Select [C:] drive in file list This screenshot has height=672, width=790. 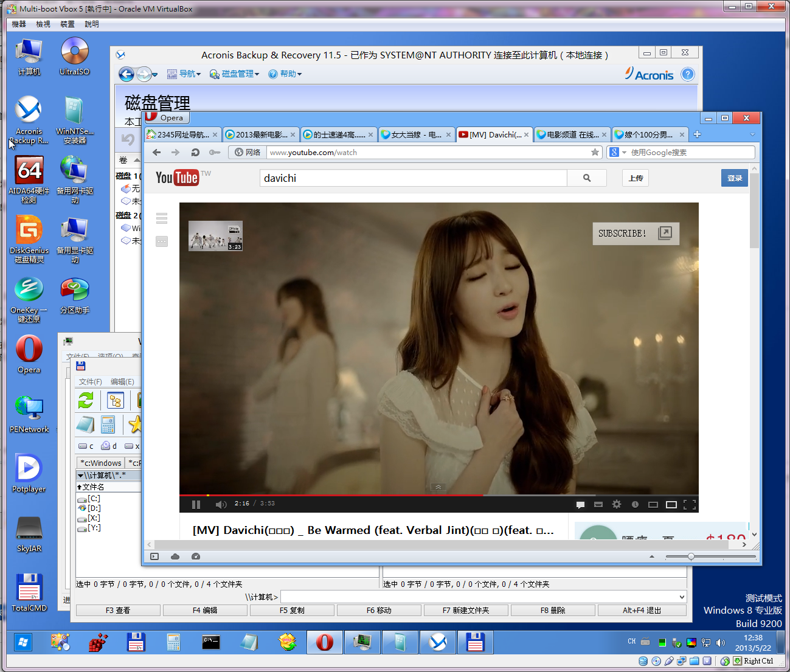point(89,499)
